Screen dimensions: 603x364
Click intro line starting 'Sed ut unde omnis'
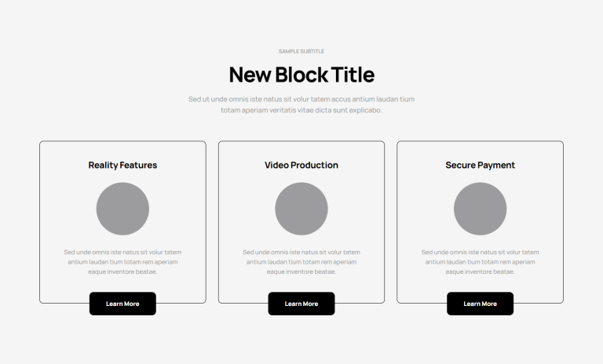pos(301,99)
